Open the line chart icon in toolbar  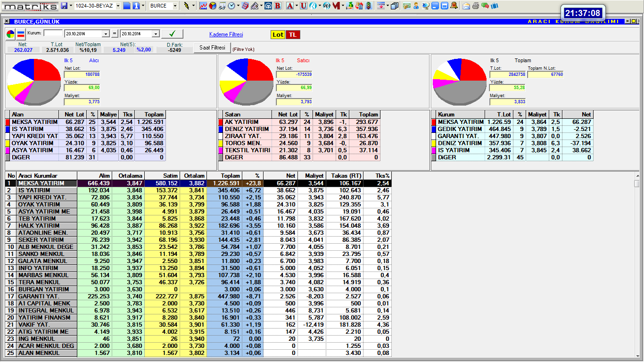[203, 6]
